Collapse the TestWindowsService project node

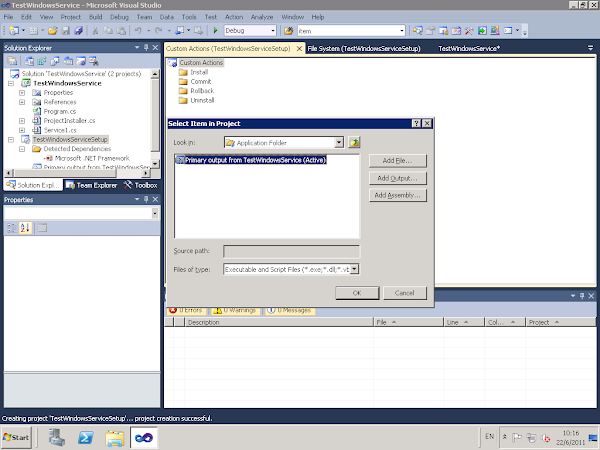tap(11, 83)
